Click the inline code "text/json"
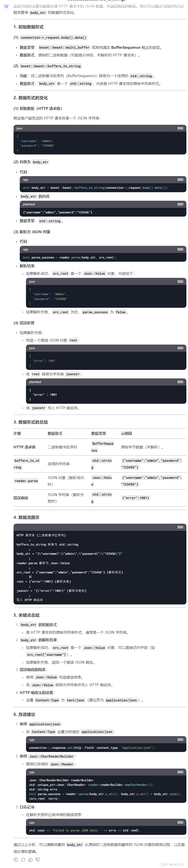The image size is (188, 868). (75, 700)
